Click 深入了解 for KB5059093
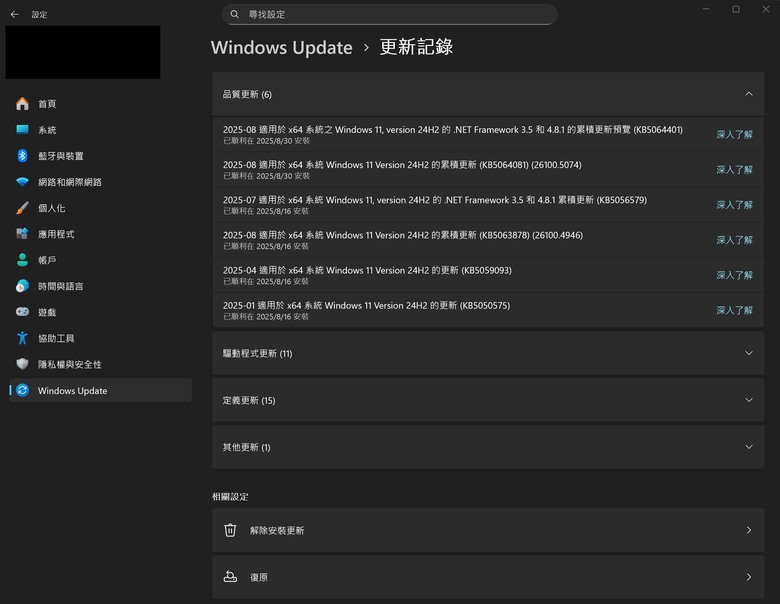This screenshot has height=604, width=780. pyautogui.click(x=734, y=275)
